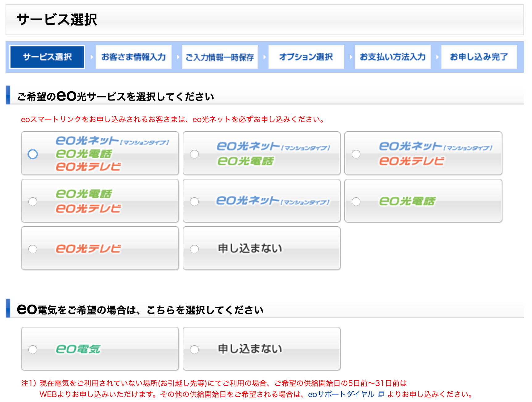The image size is (532, 402).
Task: Click eo光電話 logo in phone-plus-TV card
Action: tap(84, 194)
